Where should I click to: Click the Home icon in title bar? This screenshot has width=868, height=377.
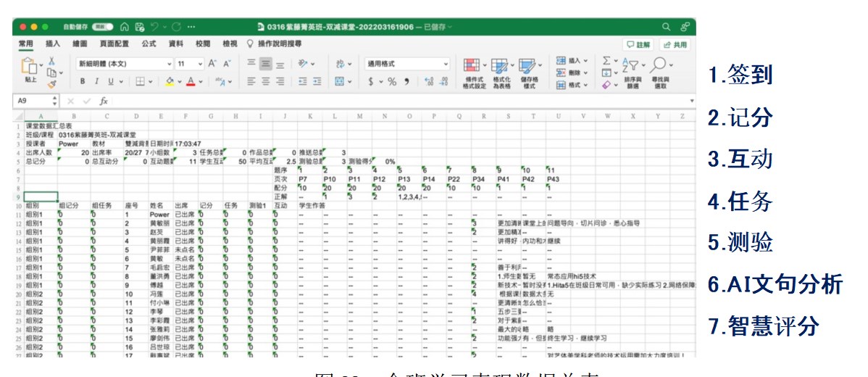coord(124,27)
